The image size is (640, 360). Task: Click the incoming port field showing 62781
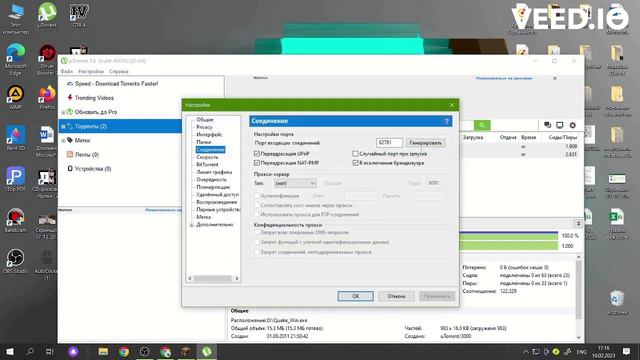[389, 143]
